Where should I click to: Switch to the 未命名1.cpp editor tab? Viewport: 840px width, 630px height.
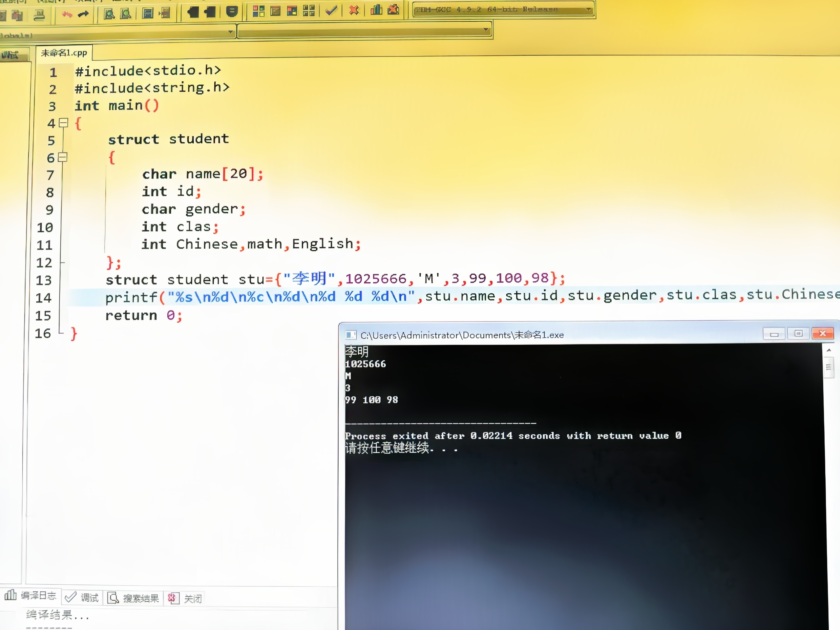pos(64,53)
